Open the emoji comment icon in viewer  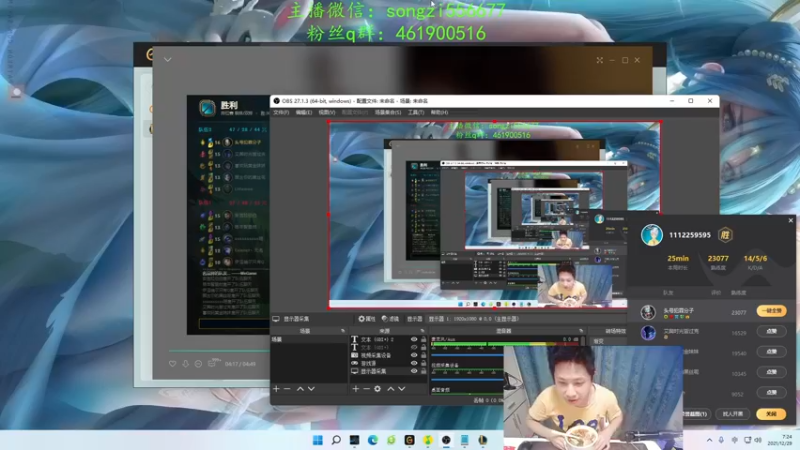coord(198,364)
